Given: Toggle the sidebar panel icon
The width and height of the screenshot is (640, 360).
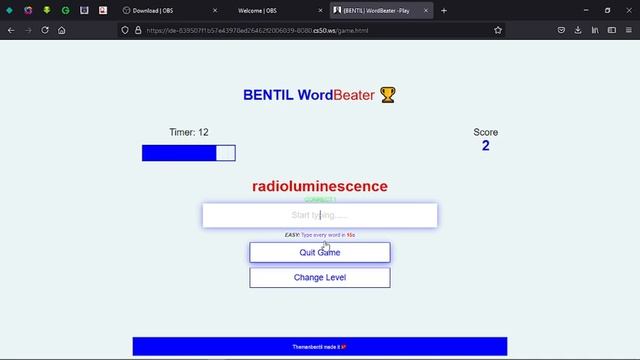Looking at the screenshot, I should (x=611, y=30).
